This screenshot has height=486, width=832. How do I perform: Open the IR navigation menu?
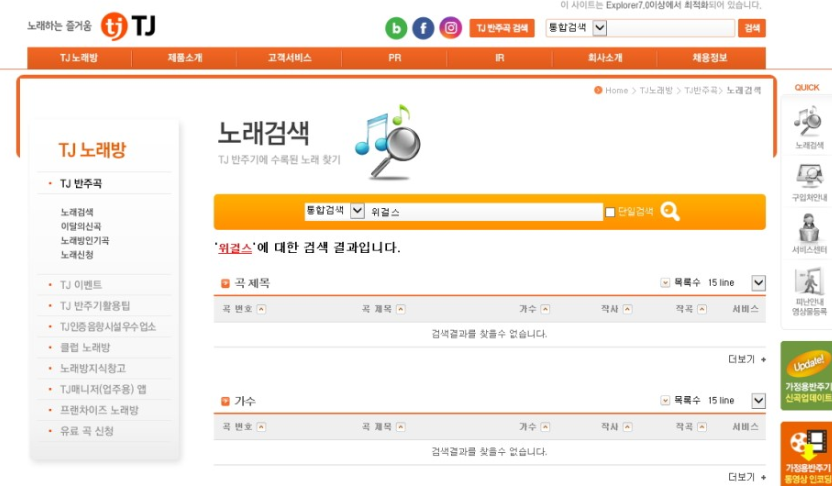click(500, 58)
